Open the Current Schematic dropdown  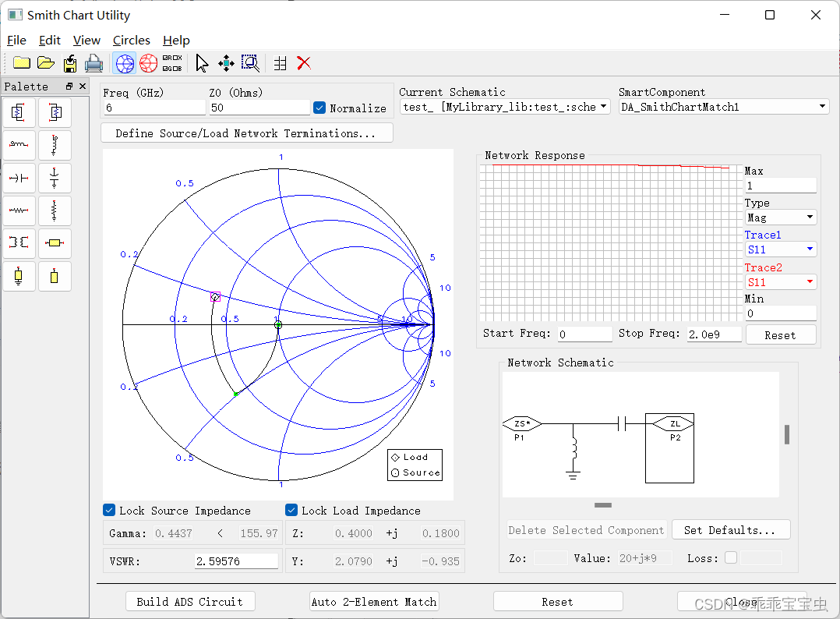point(505,107)
